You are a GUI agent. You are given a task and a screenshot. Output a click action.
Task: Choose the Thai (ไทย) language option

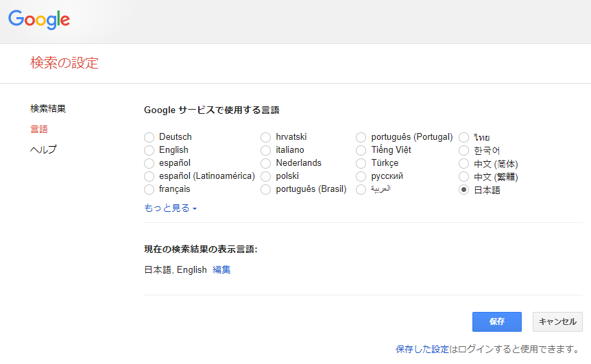tap(464, 138)
